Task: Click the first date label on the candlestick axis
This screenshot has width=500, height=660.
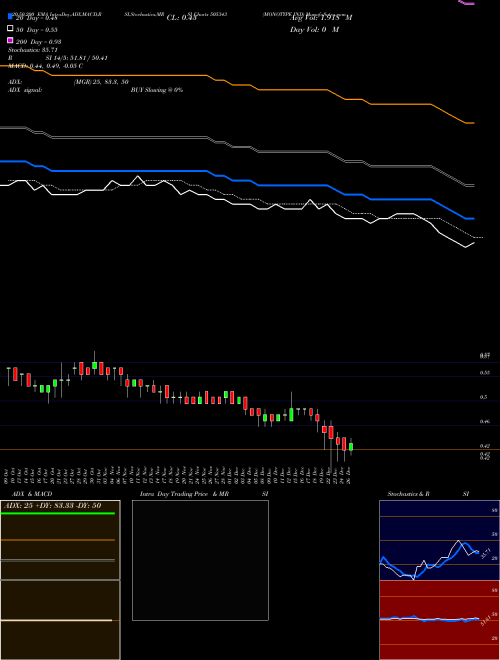Action: (7, 474)
